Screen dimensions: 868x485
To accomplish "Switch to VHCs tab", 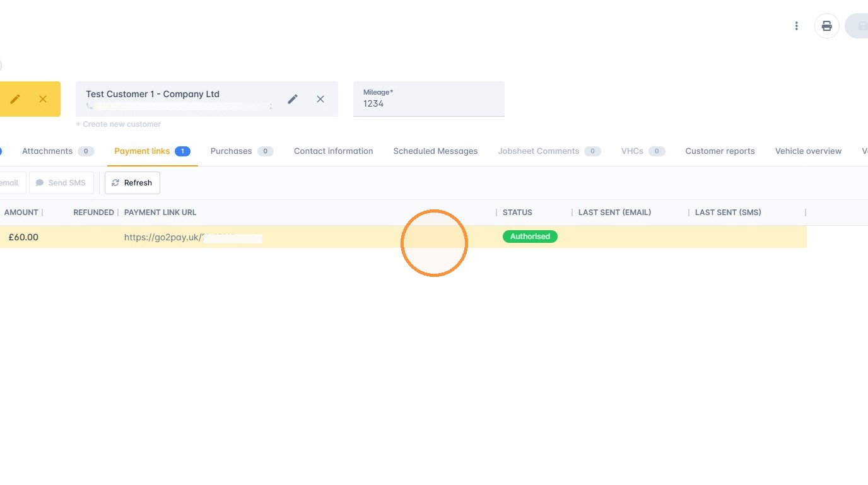I will click(643, 151).
